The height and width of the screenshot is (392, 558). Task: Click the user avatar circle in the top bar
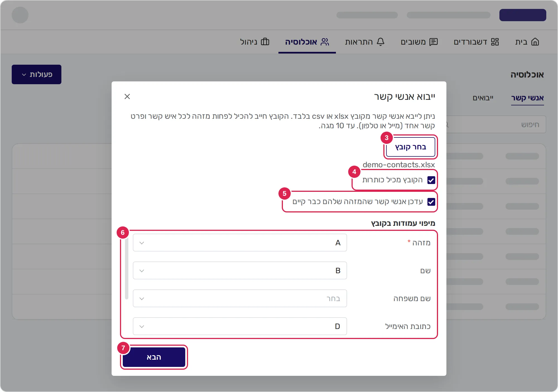coord(20,15)
